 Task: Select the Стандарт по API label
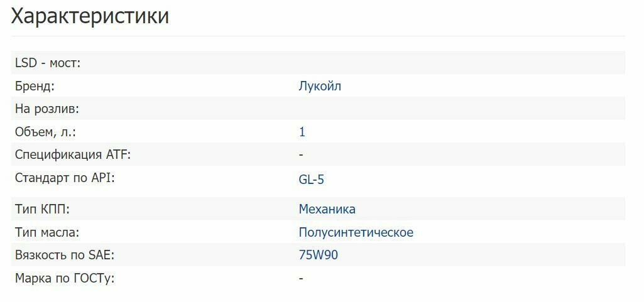65,178
